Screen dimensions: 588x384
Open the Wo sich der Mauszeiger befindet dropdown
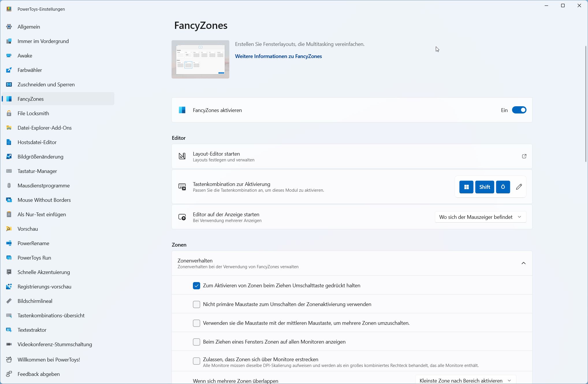pos(480,217)
